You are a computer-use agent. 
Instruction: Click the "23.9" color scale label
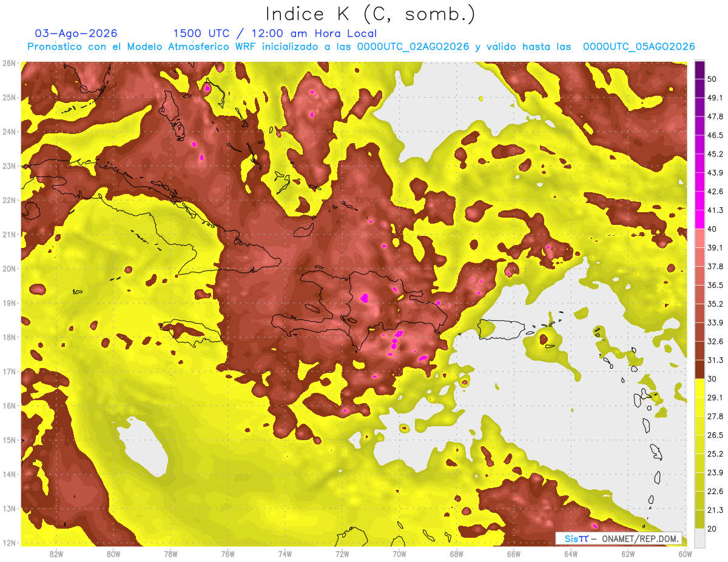pos(715,473)
